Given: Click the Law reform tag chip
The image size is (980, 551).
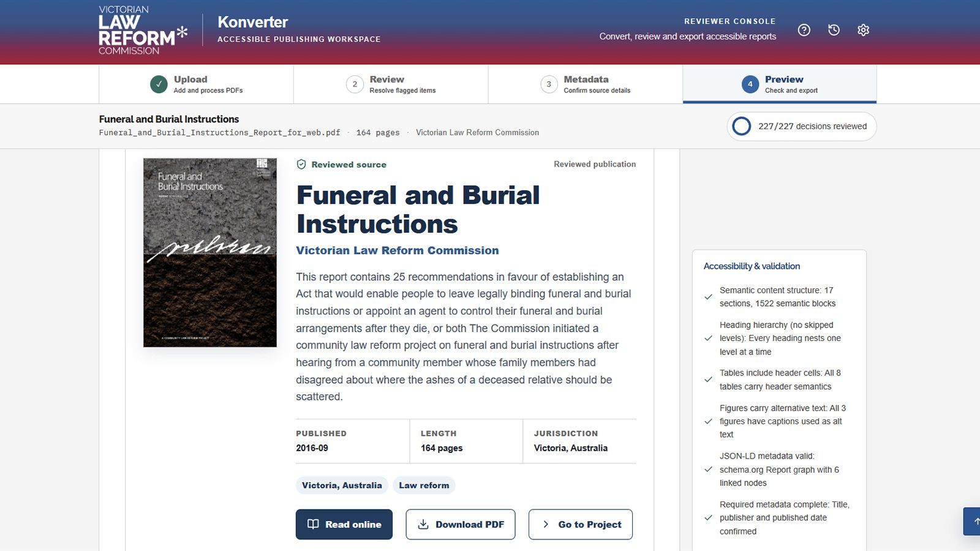Looking at the screenshot, I should [424, 485].
